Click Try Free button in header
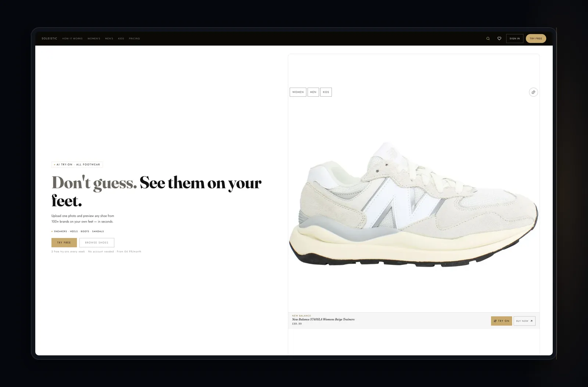The width and height of the screenshot is (588, 387). (536, 39)
